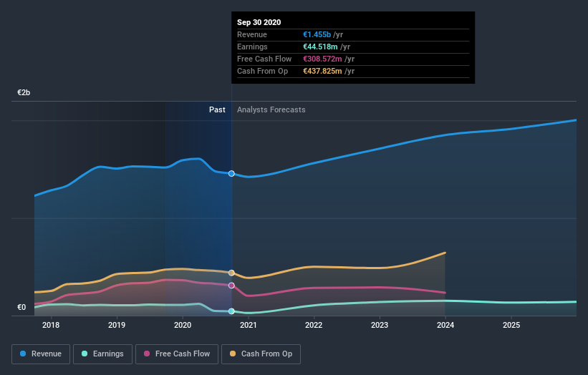The image size is (588, 375).
Task: Select the Cash From Op data point marker
Action: point(231,273)
